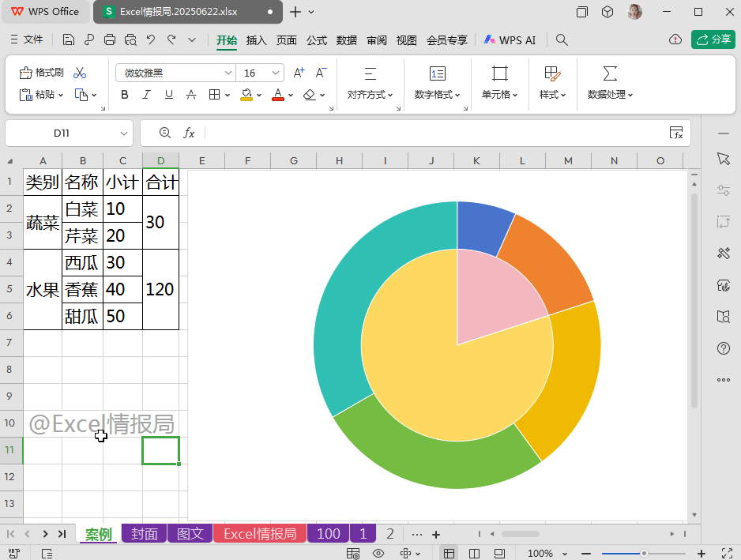Click the Format Painter (格式刷) button
This screenshot has height=560, width=741.
pos(41,73)
